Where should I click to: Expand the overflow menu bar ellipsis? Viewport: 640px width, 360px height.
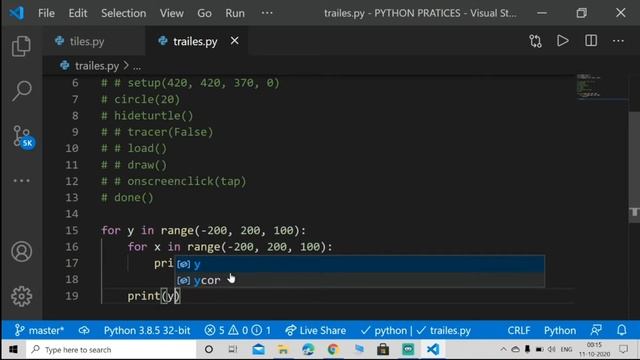pyautogui.click(x=267, y=13)
